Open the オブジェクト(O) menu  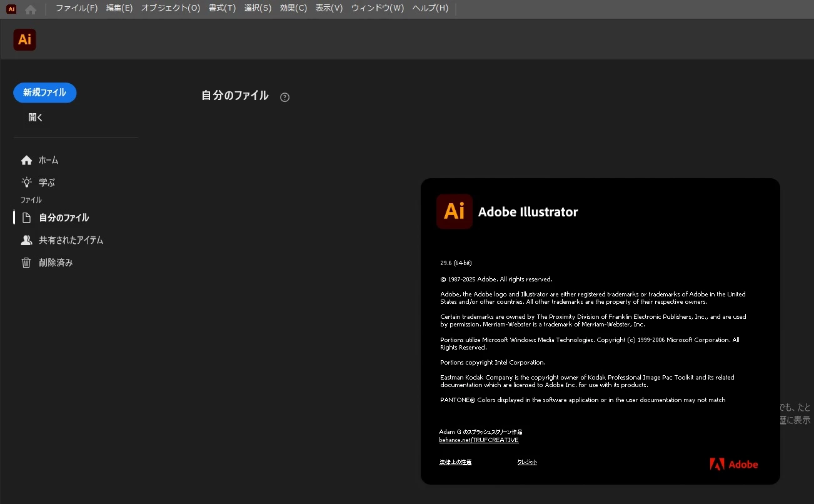click(x=171, y=8)
